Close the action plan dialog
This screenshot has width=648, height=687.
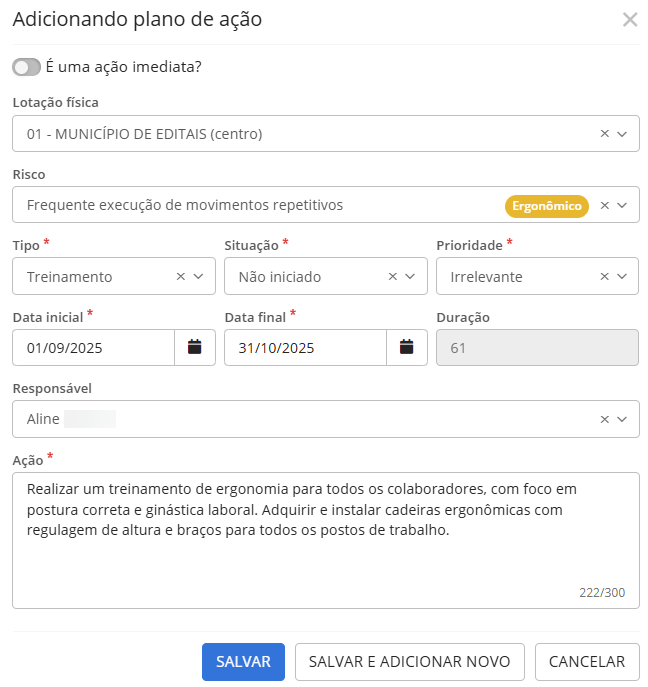coord(630,20)
